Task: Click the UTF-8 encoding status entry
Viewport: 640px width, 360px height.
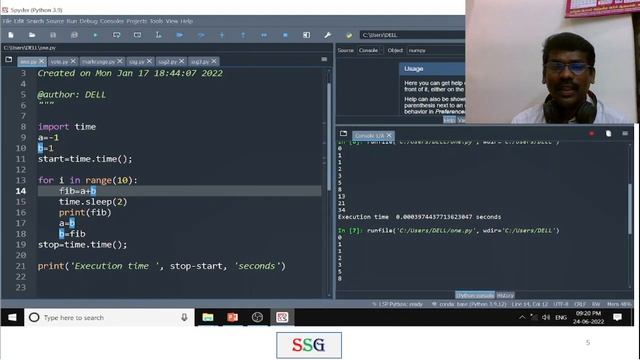Action: click(x=561, y=304)
